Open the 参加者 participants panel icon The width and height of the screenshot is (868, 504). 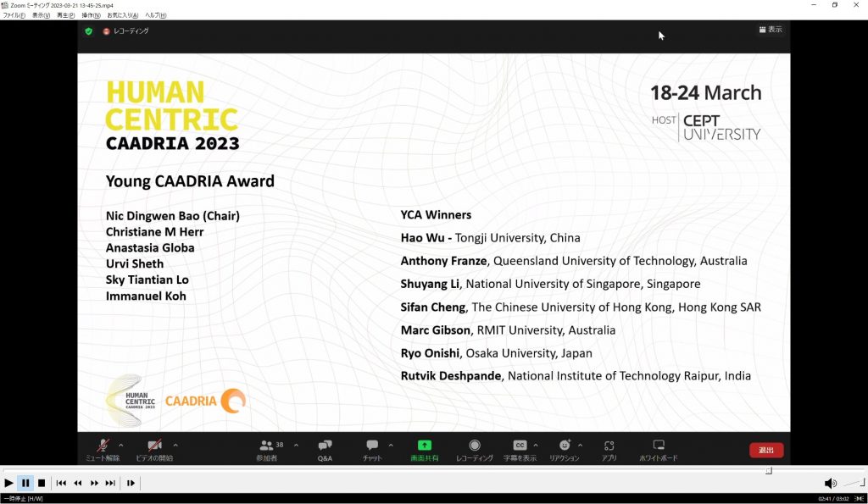(x=267, y=445)
